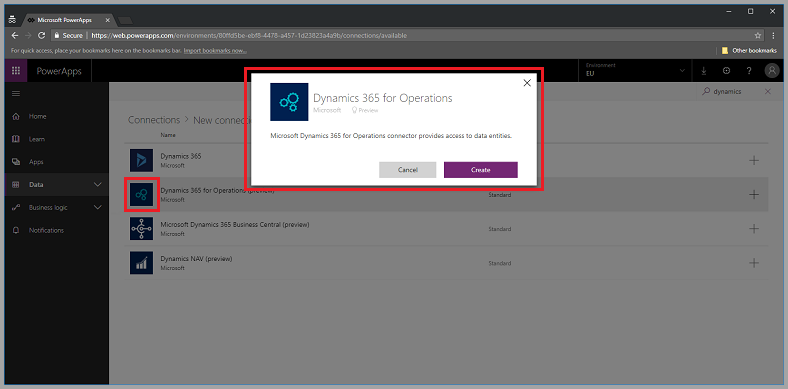Image resolution: width=788 pixels, height=389 pixels.
Task: Click the Dynamics 365 for Operations dialog logo
Action: tap(289, 102)
